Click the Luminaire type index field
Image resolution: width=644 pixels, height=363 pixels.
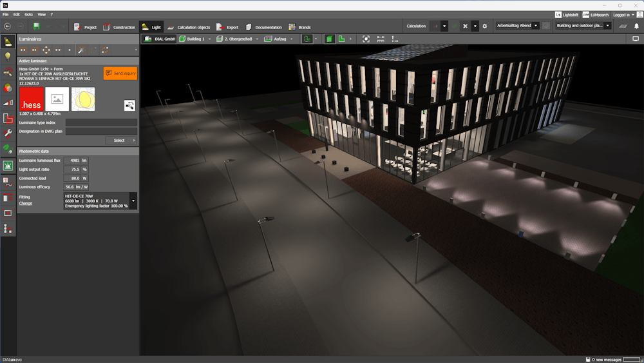tap(101, 123)
